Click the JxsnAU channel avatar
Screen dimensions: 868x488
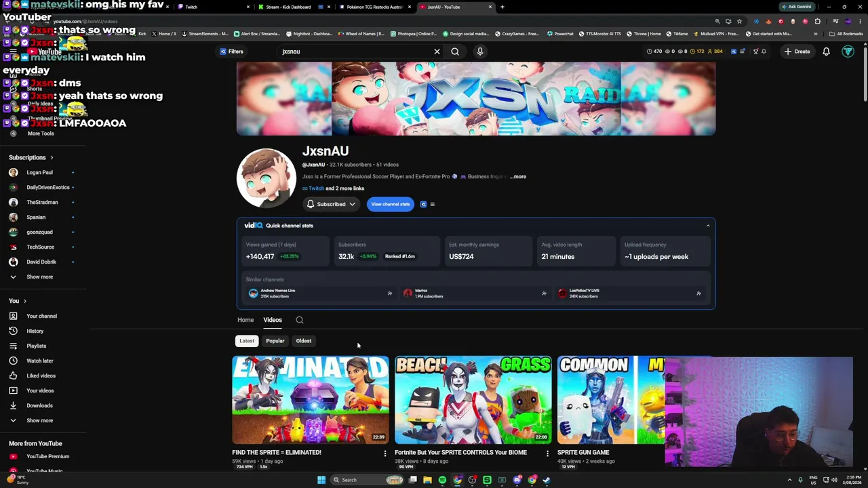pyautogui.click(x=266, y=178)
